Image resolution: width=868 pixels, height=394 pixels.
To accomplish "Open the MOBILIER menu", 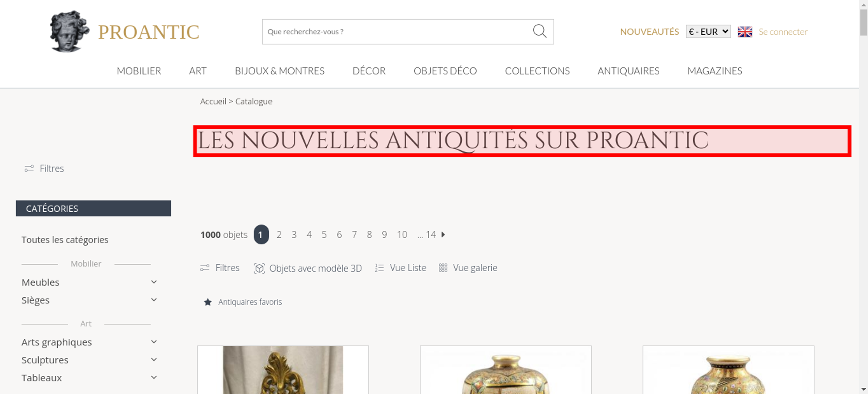I will [139, 71].
